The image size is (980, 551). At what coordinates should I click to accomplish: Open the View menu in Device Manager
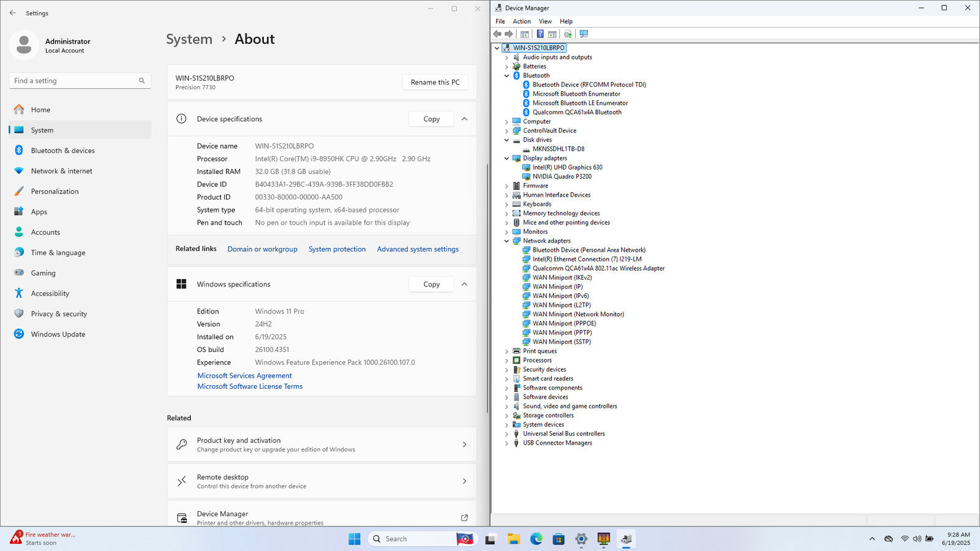coord(545,21)
